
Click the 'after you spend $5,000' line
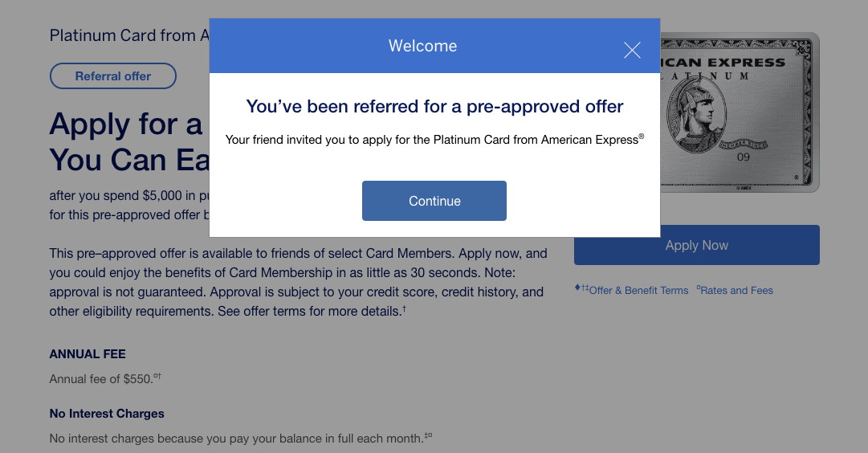click(x=129, y=195)
